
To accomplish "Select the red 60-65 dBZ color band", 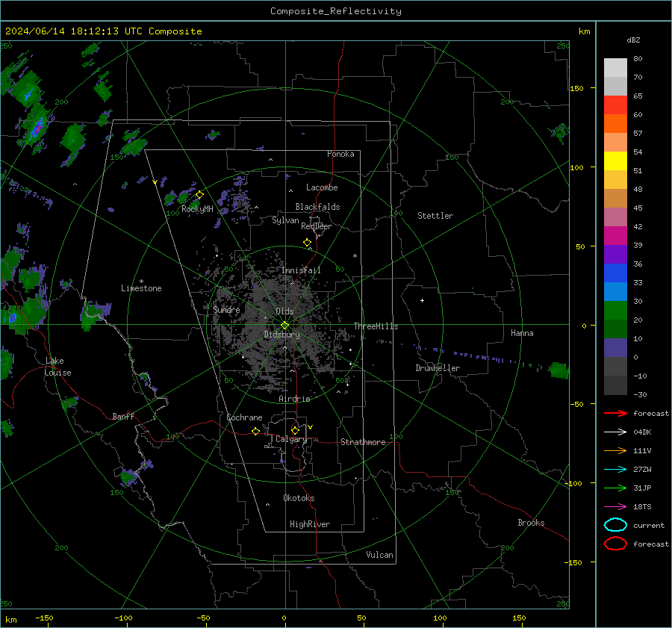I will coord(615,105).
